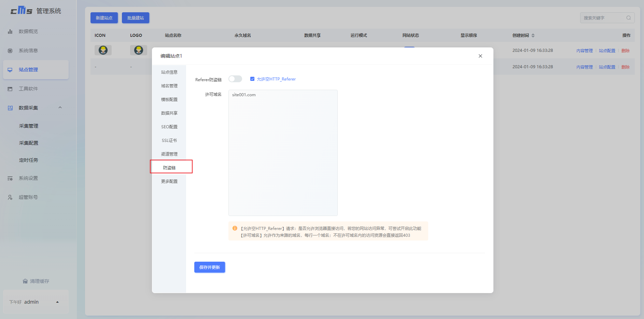The height and width of the screenshot is (319, 644).
Task: Click 删除 for the second row
Action: 626,67
